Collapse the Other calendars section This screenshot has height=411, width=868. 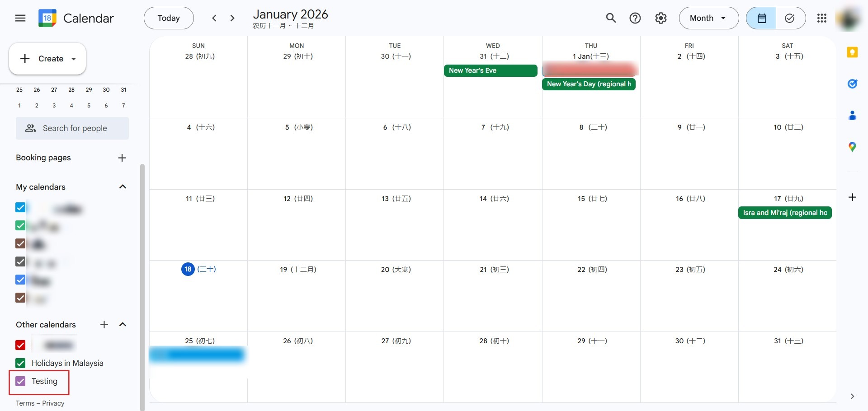123,325
